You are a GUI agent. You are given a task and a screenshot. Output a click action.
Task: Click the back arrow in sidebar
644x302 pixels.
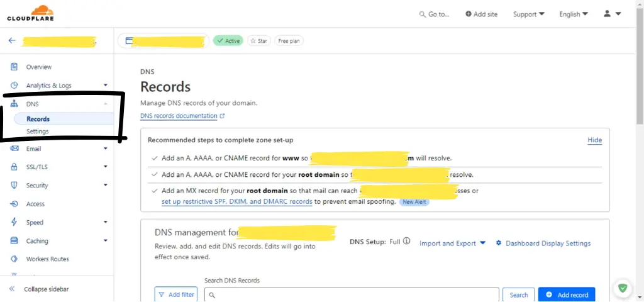click(x=12, y=41)
